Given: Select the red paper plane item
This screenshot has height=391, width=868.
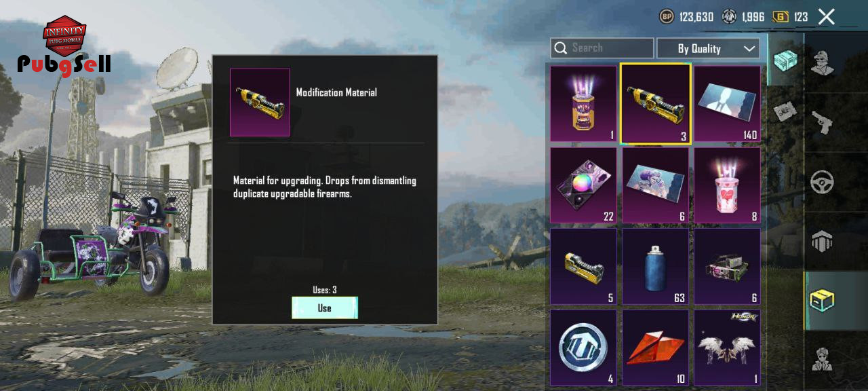Looking at the screenshot, I should click(x=655, y=348).
